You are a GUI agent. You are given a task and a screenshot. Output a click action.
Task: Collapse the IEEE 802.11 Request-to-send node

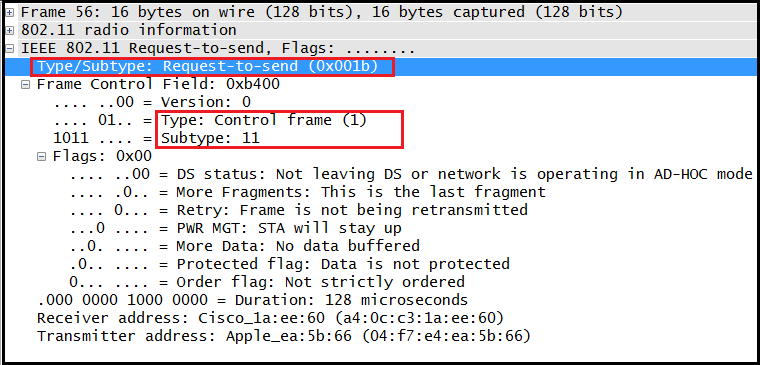tap(10, 48)
